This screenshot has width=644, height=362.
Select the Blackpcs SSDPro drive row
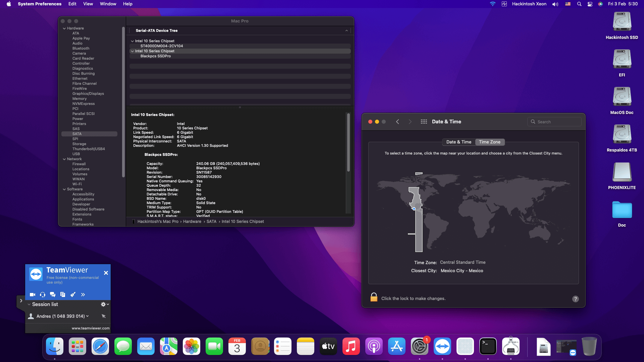(x=240, y=56)
